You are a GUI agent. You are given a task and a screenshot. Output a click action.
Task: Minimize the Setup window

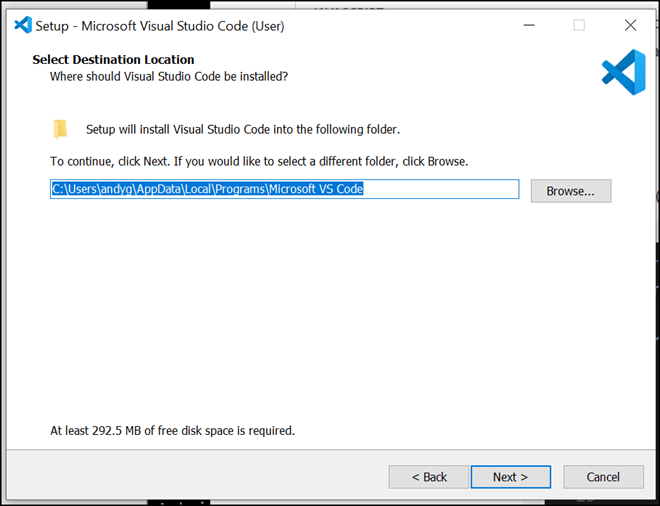pos(527,25)
